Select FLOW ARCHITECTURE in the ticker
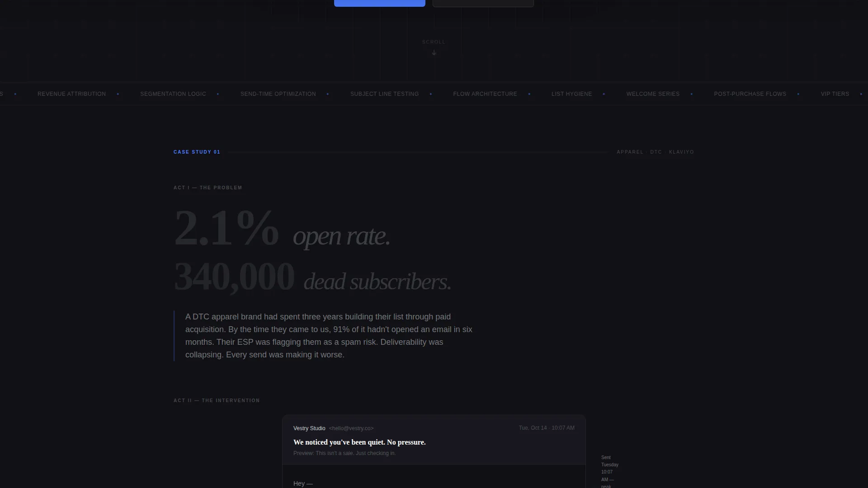This screenshot has height=488, width=868. click(485, 94)
